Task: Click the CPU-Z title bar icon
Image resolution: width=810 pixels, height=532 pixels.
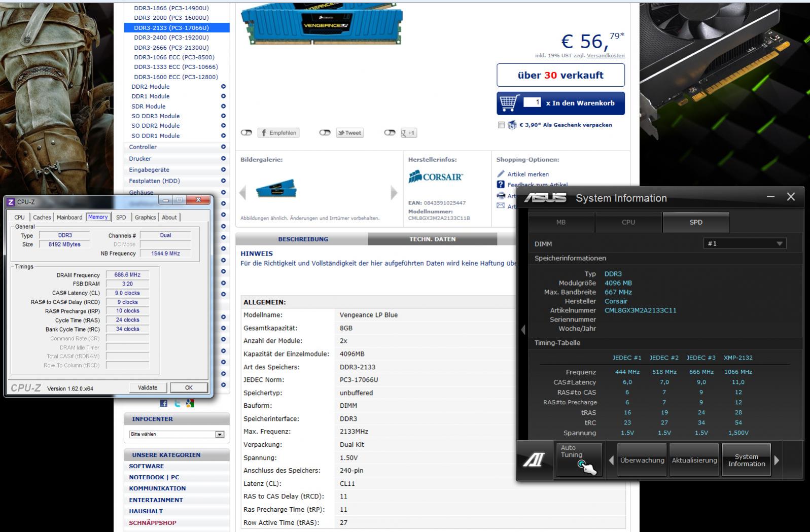Action: pos(11,202)
